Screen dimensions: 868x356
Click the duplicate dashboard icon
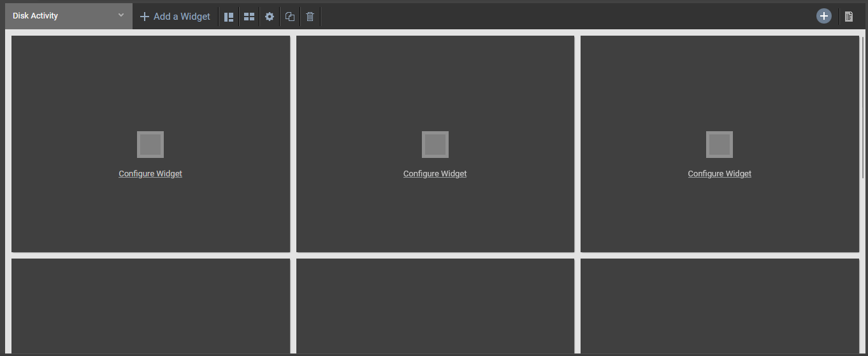(x=290, y=17)
